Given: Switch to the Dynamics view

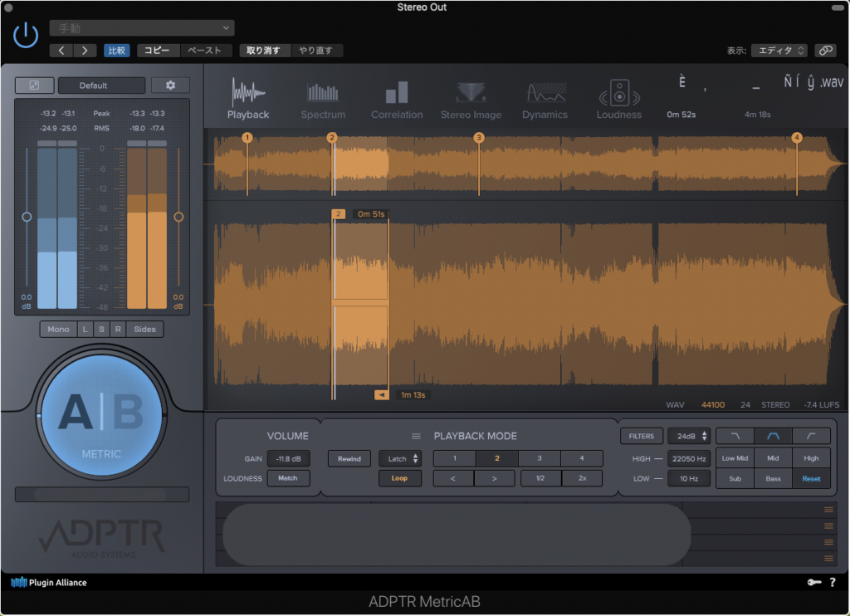Looking at the screenshot, I should pyautogui.click(x=545, y=100).
